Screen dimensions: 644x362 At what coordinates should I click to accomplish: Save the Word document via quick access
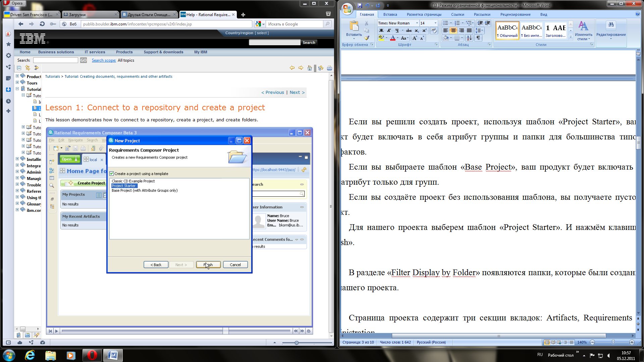coord(360,5)
